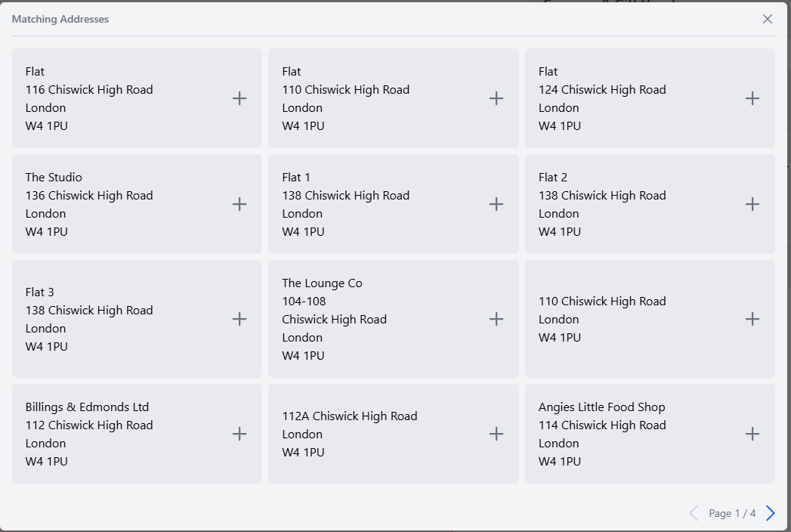Click plus for Flat 2, 138 Chiswick High Road
This screenshot has width=791, height=532.
752,204
